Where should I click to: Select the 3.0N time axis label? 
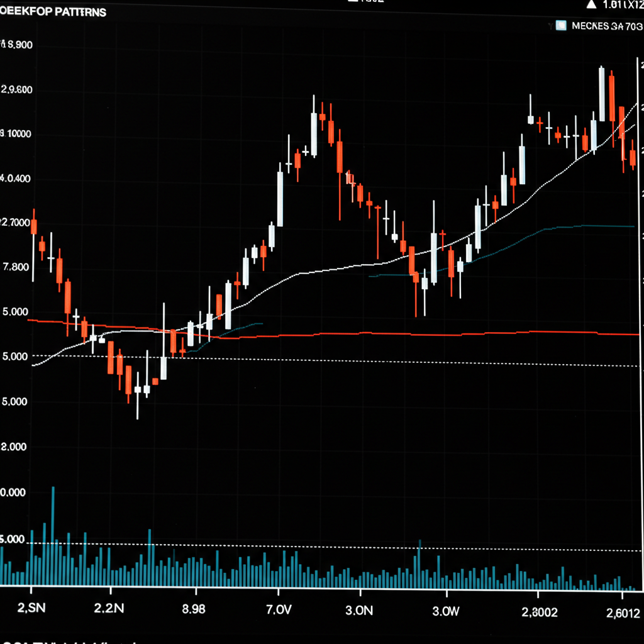tap(359, 610)
